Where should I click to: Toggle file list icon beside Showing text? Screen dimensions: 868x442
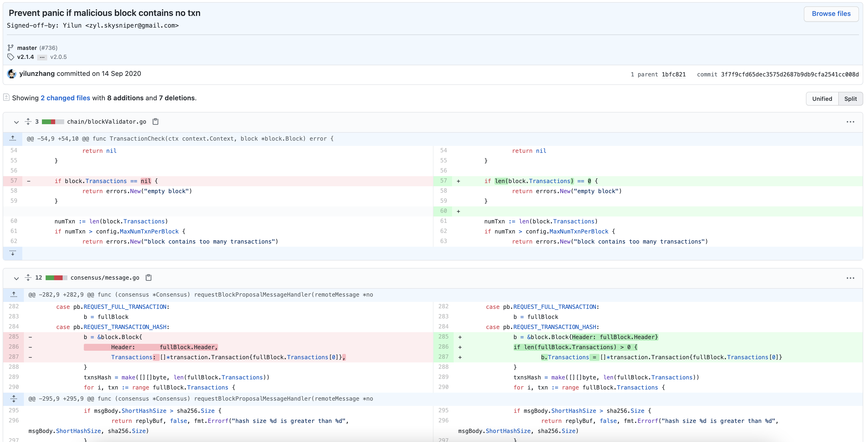6,97
